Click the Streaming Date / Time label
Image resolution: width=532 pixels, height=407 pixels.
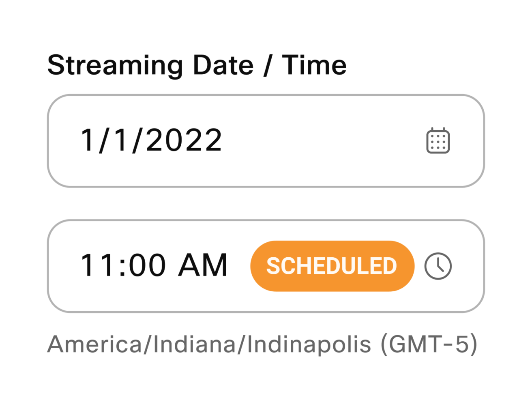(197, 65)
